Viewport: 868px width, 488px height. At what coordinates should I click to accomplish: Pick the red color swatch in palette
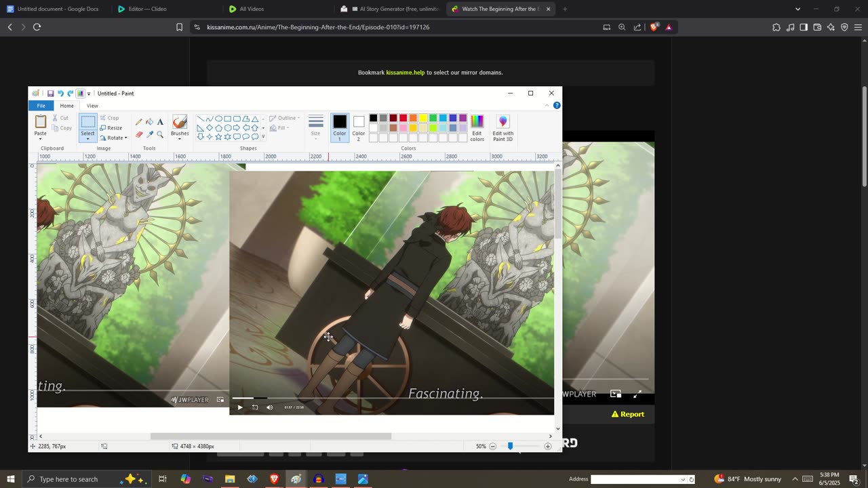403,118
